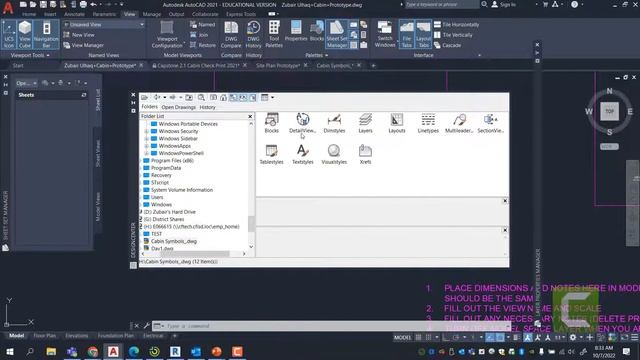
Task: Click Tile Vertically in Interface panel
Action: (x=453, y=35)
